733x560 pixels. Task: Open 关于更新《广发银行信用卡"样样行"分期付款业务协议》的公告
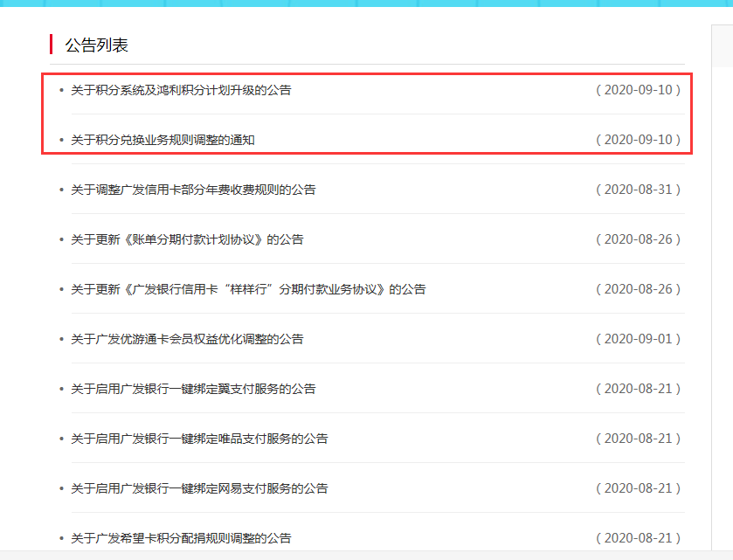248,289
